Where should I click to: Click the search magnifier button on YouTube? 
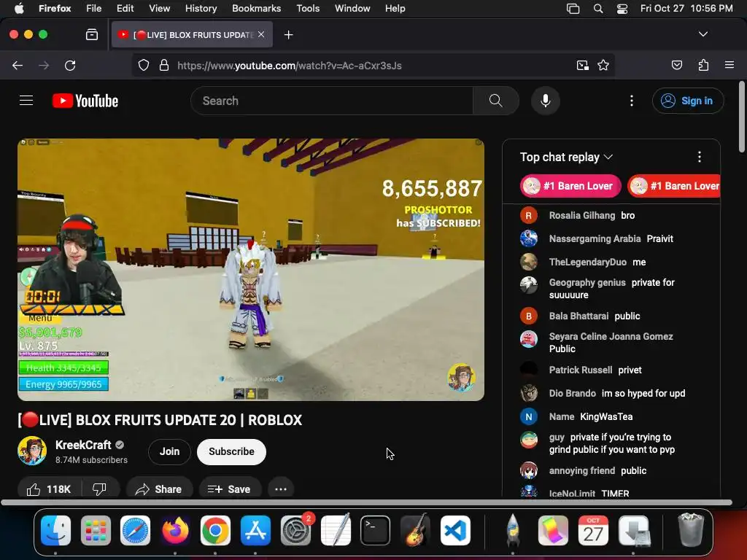(495, 101)
